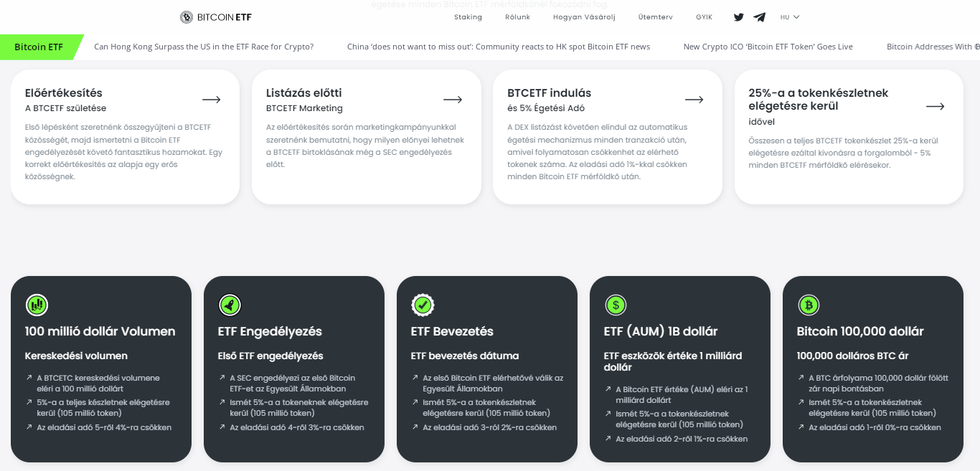The height and width of the screenshot is (471, 980).
Task: Click the bar chart icon for Volumen
Action: pyautogui.click(x=37, y=305)
